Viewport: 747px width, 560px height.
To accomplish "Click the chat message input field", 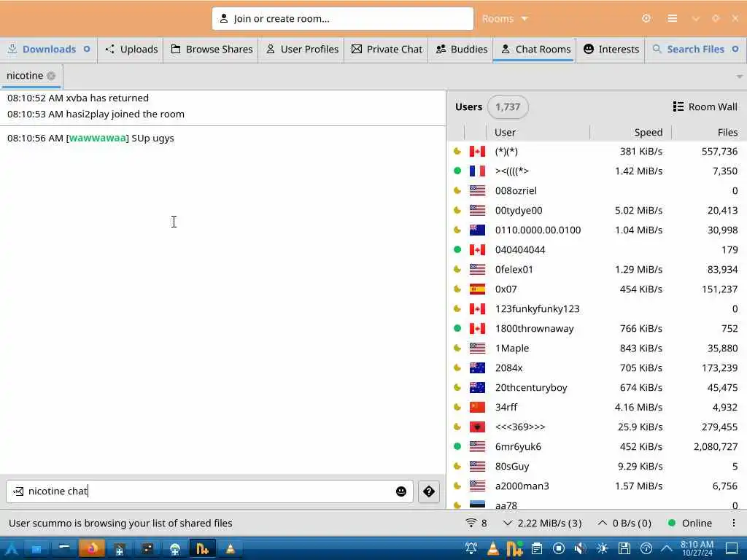I will click(x=209, y=491).
